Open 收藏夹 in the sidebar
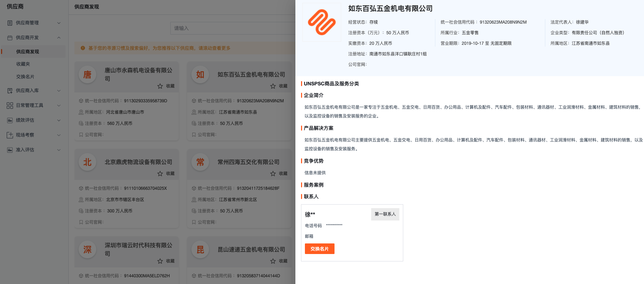 [x=23, y=64]
